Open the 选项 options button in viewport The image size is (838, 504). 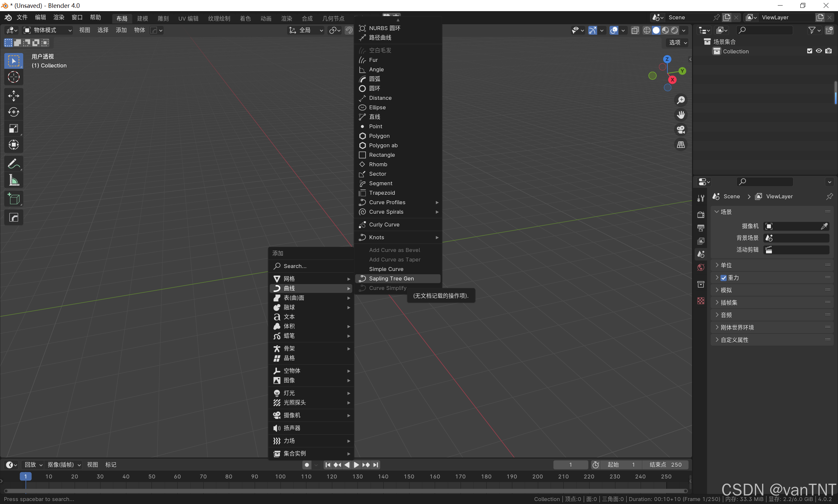click(678, 43)
